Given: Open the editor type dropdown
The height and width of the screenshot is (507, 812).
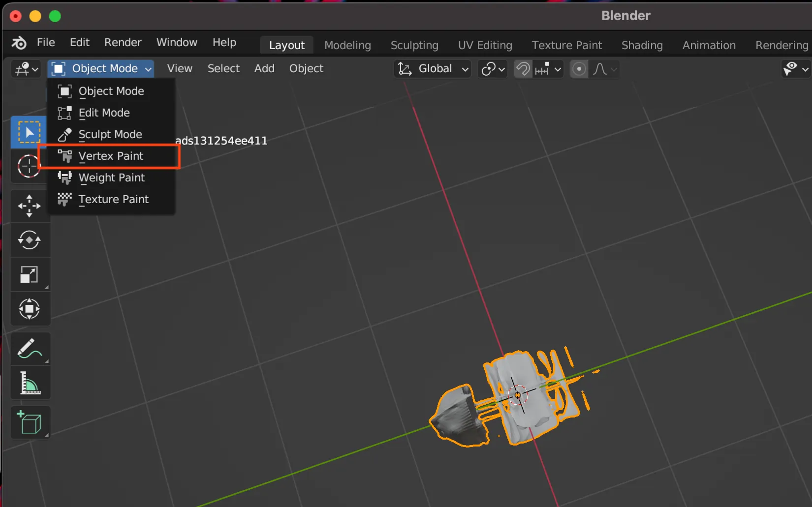Looking at the screenshot, I should point(26,69).
